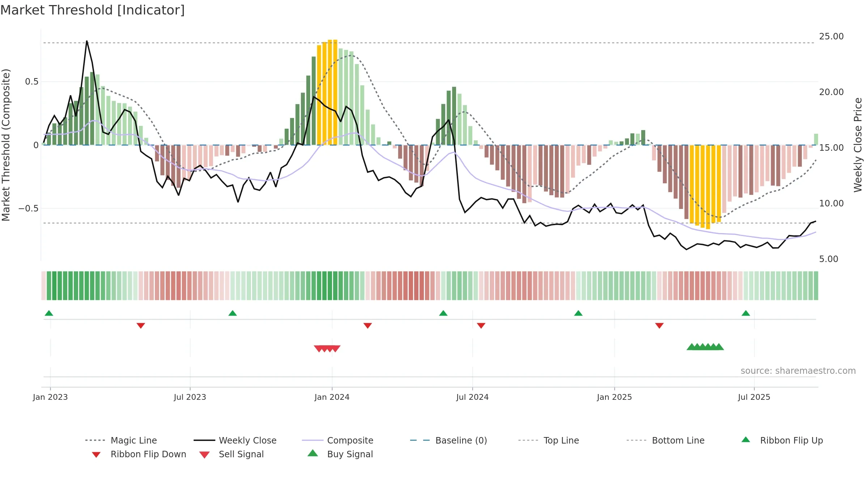
Task: Click the Jan 2024 x-axis label
Action: click(x=332, y=397)
